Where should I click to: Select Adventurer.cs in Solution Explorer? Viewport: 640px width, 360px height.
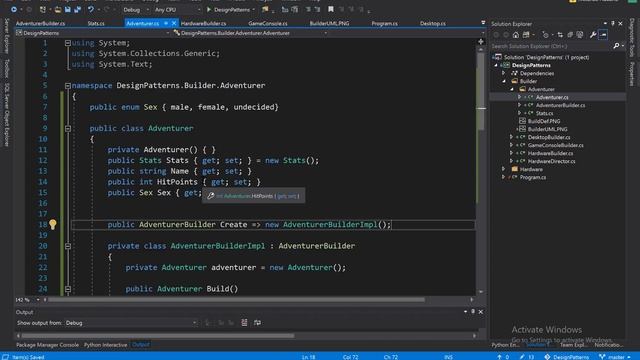[x=552, y=97]
